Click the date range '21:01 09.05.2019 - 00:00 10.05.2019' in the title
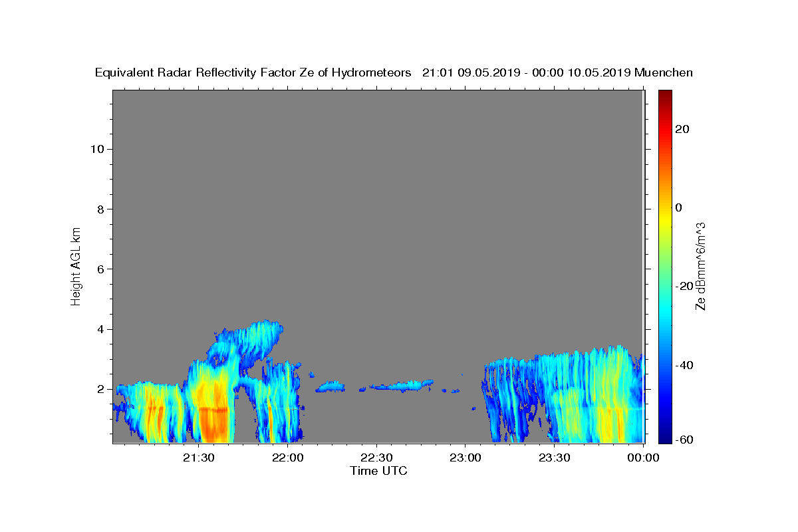The height and width of the screenshot is (532, 798). tap(527, 73)
